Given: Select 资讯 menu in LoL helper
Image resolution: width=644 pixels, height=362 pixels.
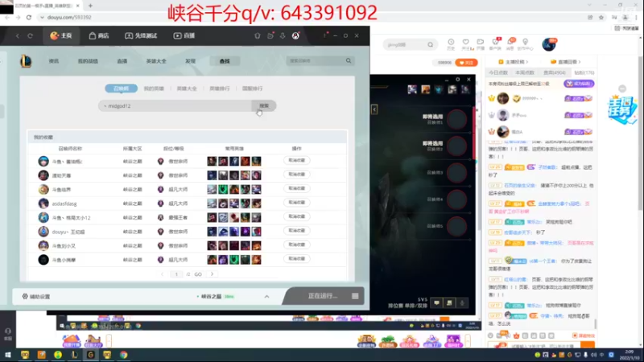Looking at the screenshot, I should (x=54, y=61).
